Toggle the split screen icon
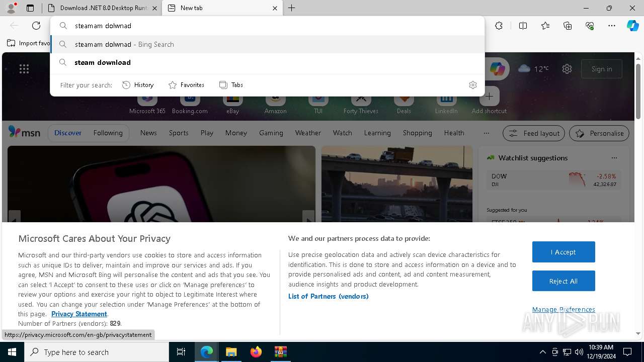The height and width of the screenshot is (362, 644). 523,26
